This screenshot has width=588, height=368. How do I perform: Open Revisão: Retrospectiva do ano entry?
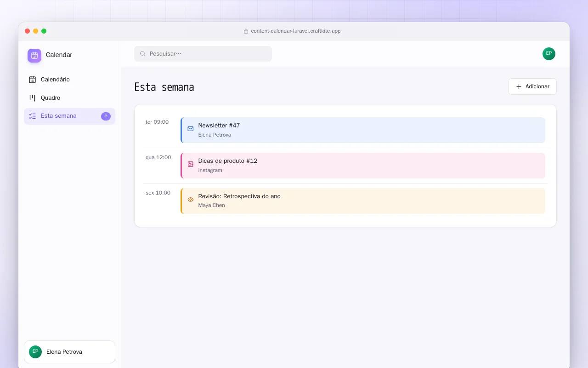[x=363, y=201]
